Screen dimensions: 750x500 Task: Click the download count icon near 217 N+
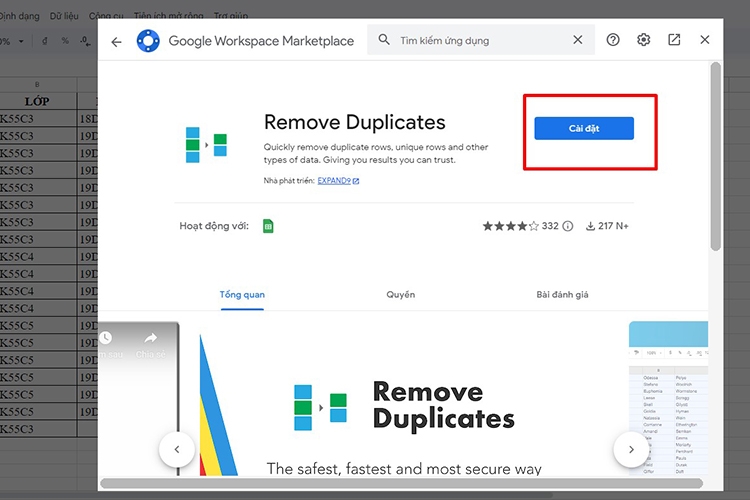590,226
